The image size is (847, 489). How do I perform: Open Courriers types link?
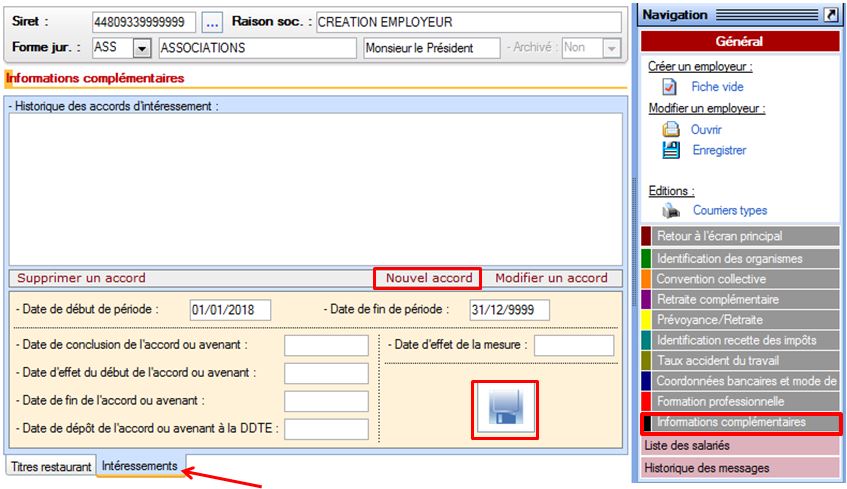tap(730, 210)
